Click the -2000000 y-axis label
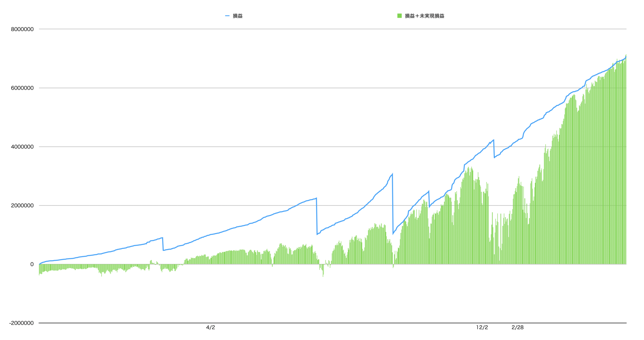644x340 pixels. [21, 323]
